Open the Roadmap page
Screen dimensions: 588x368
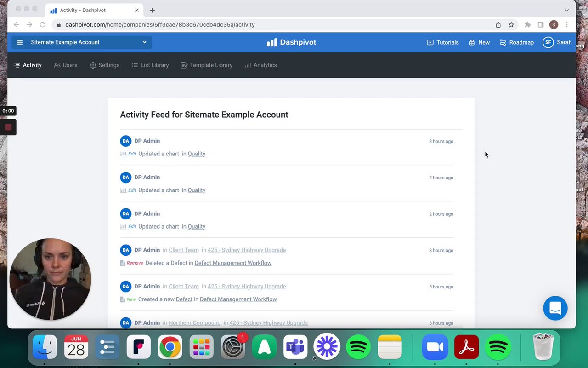click(x=517, y=42)
